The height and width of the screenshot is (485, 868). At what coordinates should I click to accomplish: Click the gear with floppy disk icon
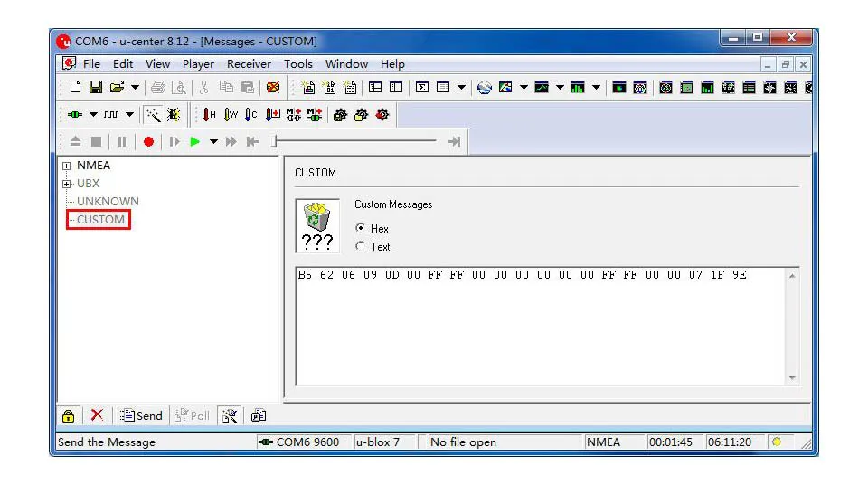(x=340, y=115)
